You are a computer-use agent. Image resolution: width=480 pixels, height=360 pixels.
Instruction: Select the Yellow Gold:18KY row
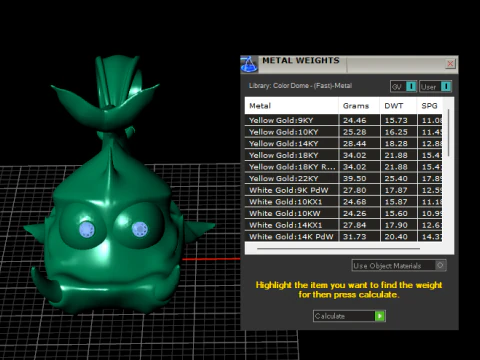pyautogui.click(x=344, y=155)
